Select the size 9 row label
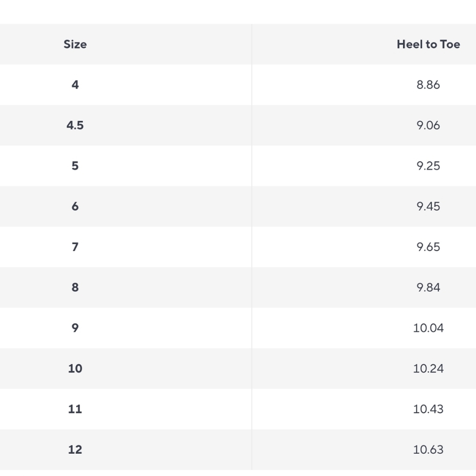476x476 pixels. [x=75, y=328]
